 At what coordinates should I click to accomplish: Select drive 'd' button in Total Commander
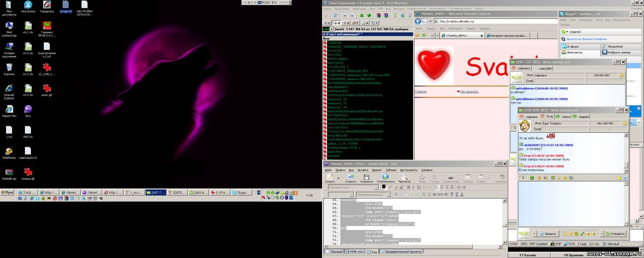(337, 23)
